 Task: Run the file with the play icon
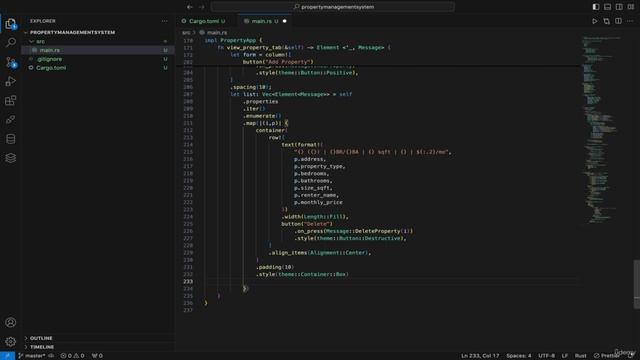[595, 21]
